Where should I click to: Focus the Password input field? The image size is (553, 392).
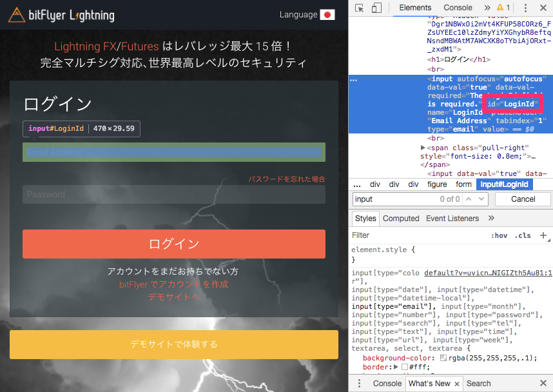point(174,195)
